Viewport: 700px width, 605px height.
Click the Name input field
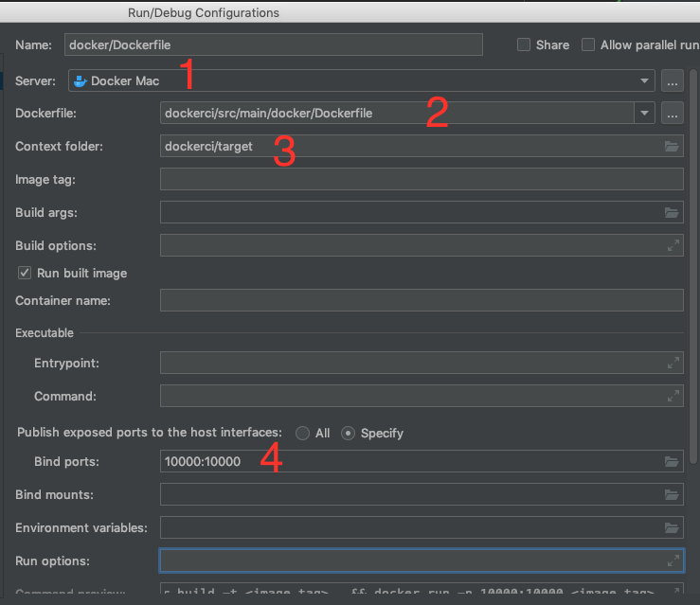(274, 44)
